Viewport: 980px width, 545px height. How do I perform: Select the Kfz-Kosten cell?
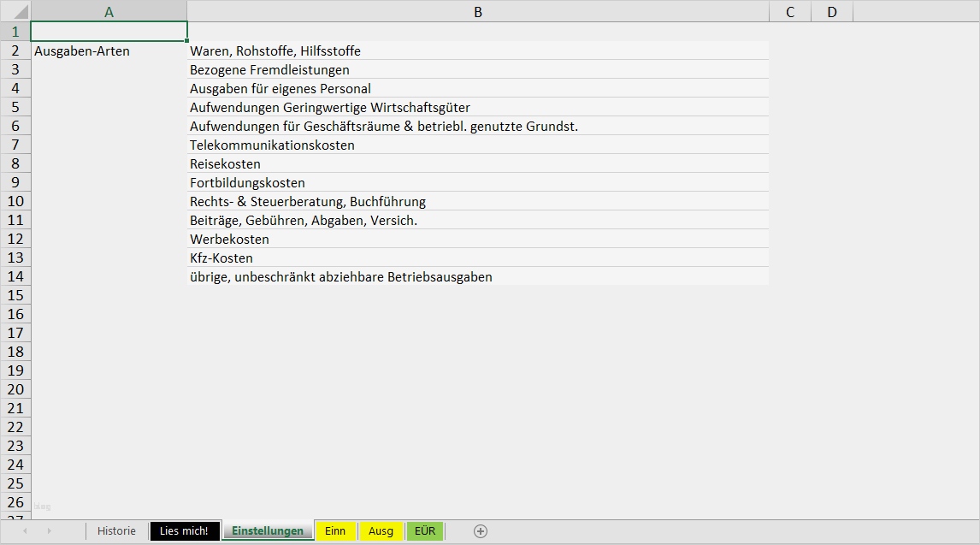tap(477, 258)
